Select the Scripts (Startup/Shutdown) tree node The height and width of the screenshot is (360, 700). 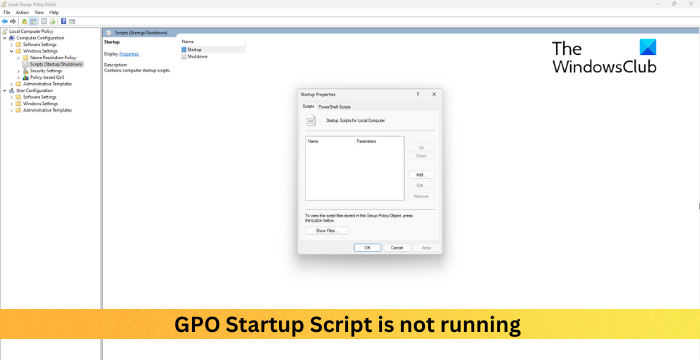click(53, 64)
